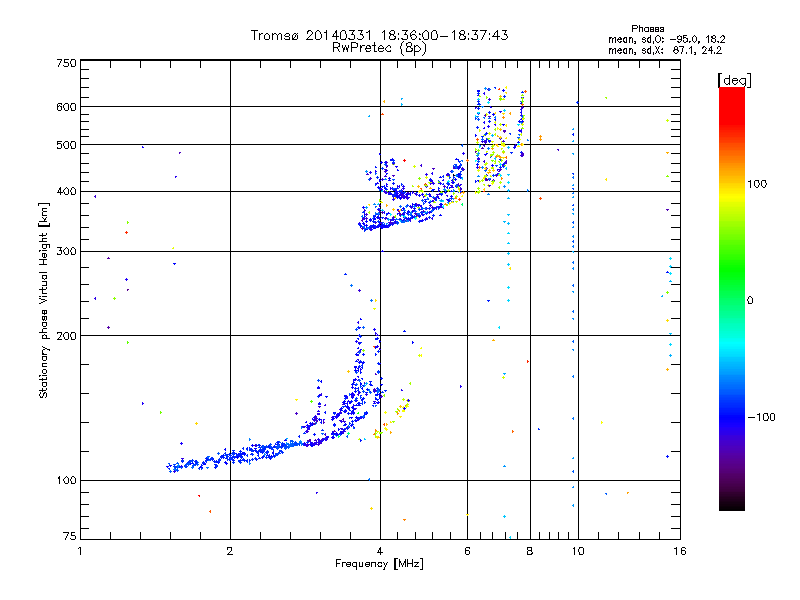Click the x-axis tick label '2'
800x600 pixels.
(230, 551)
